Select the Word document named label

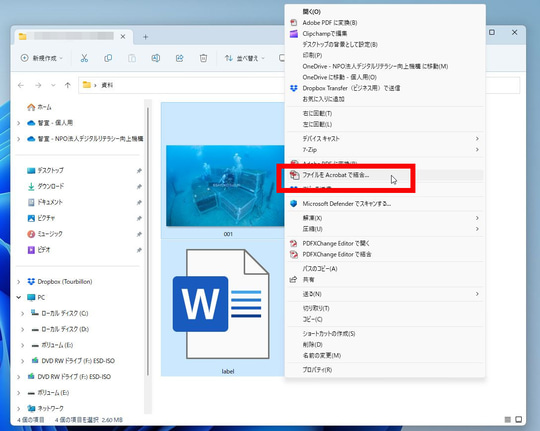[x=222, y=308]
